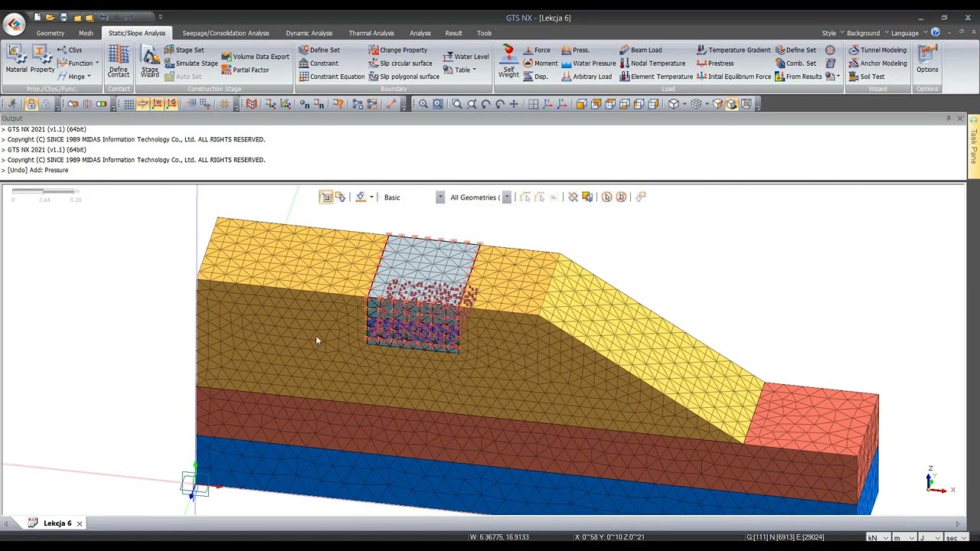
Task: Open Volume Data Export
Action: pyautogui.click(x=255, y=57)
